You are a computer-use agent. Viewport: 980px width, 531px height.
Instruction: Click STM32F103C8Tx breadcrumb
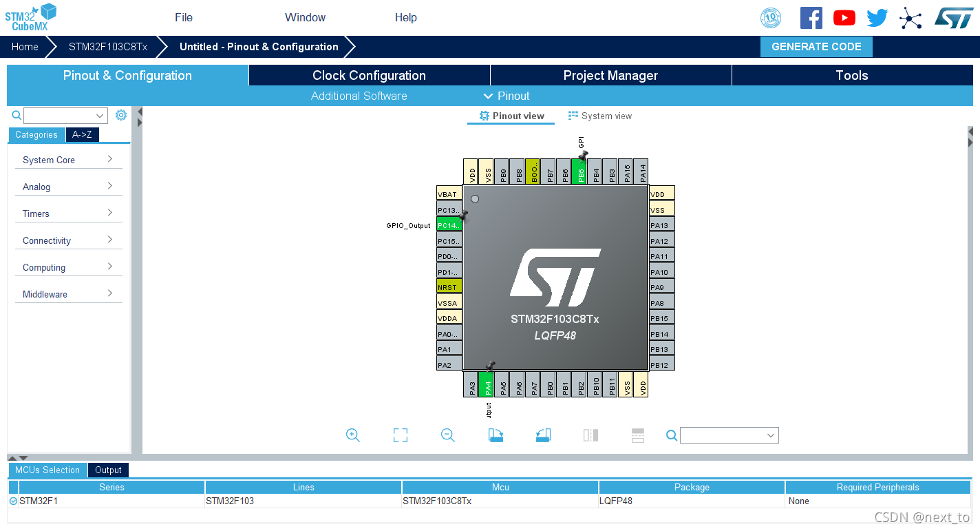pos(108,47)
